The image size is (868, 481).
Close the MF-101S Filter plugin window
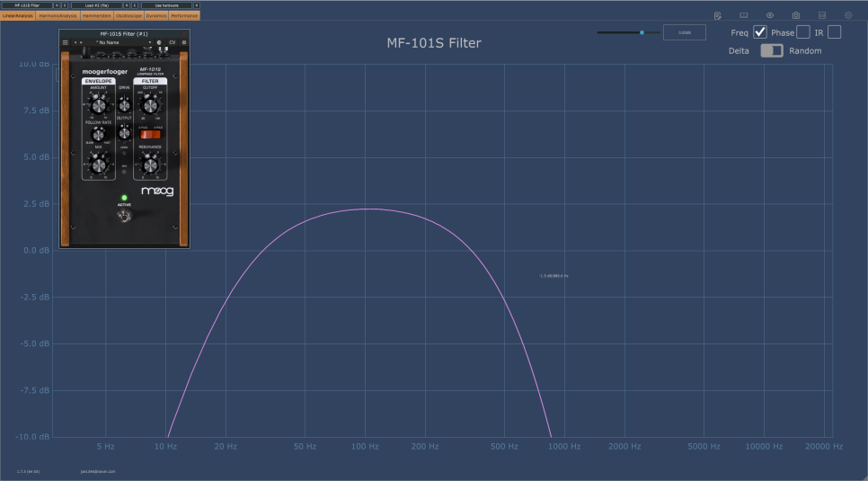[x=184, y=34]
